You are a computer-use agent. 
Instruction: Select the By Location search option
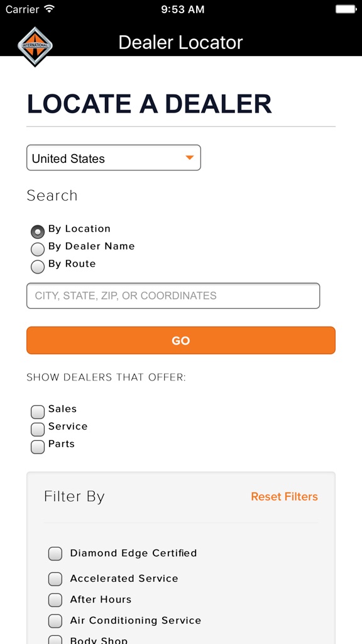pyautogui.click(x=37, y=231)
